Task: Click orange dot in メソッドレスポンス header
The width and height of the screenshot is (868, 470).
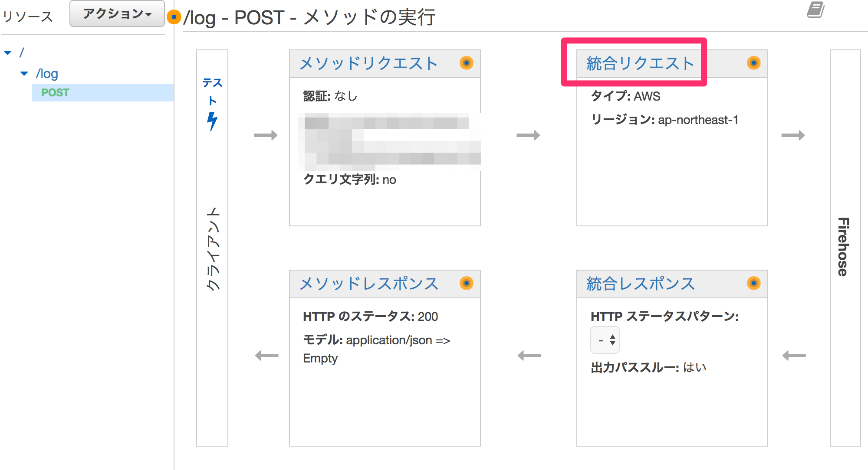Action: (466, 284)
